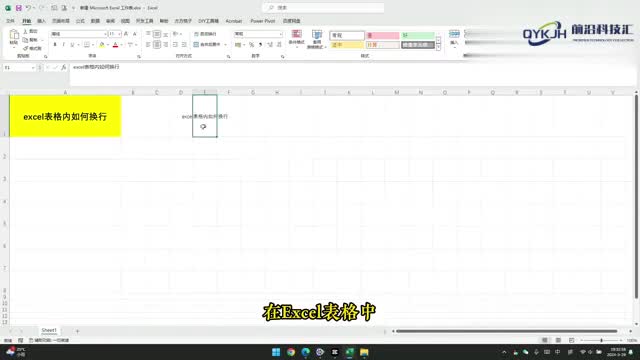
Task: Click the Top Align icon
Action: click(148, 34)
